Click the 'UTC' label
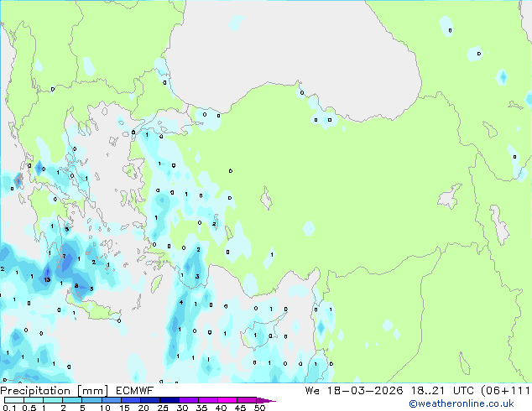The width and height of the screenshot is (532, 411). [464, 391]
